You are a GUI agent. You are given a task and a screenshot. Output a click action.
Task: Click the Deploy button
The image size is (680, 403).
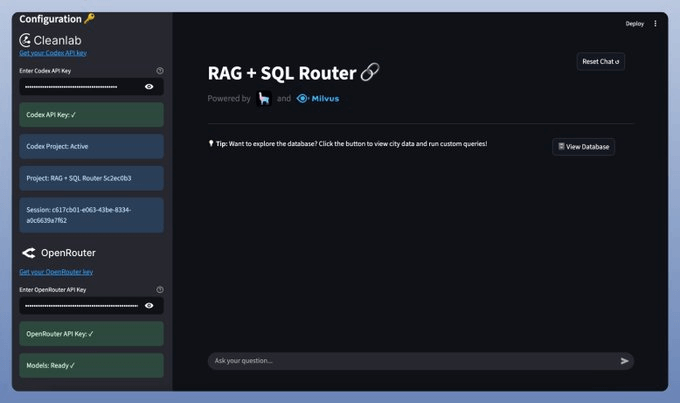pos(634,24)
